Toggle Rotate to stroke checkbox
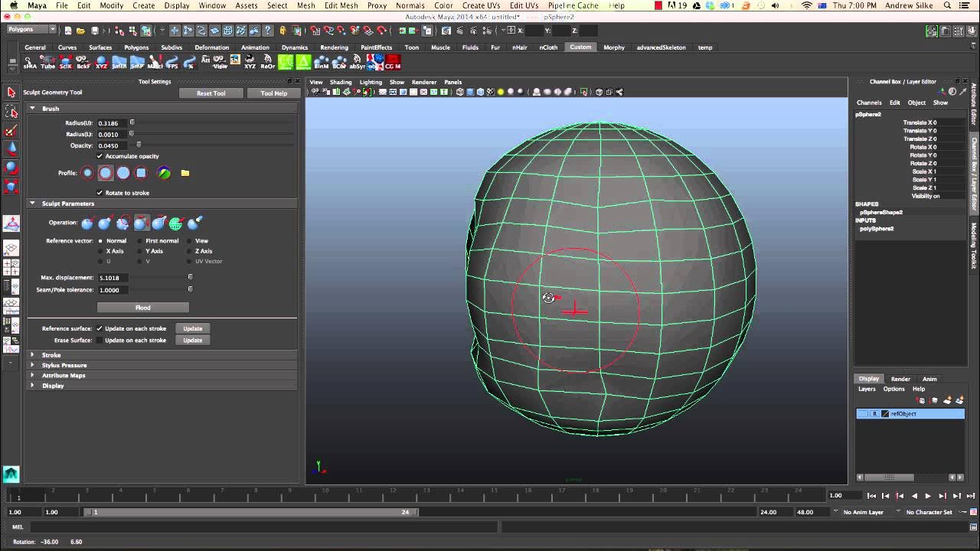The height and width of the screenshot is (551, 980). tap(100, 193)
